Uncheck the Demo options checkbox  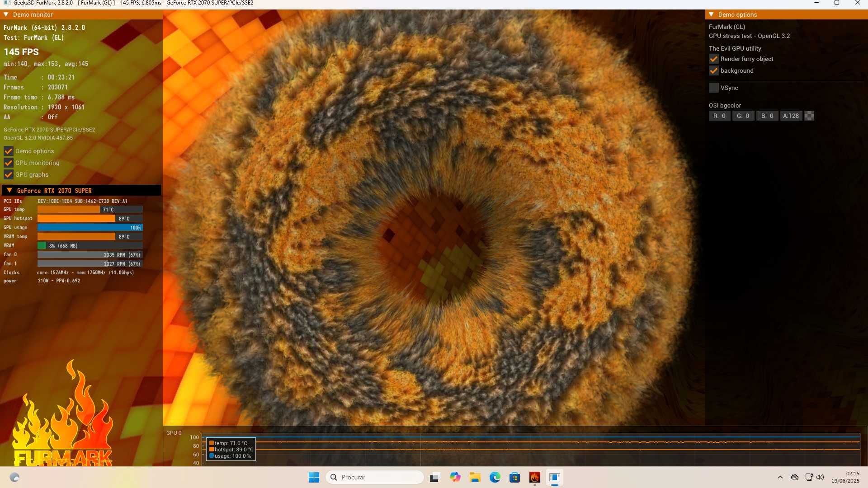click(x=8, y=151)
